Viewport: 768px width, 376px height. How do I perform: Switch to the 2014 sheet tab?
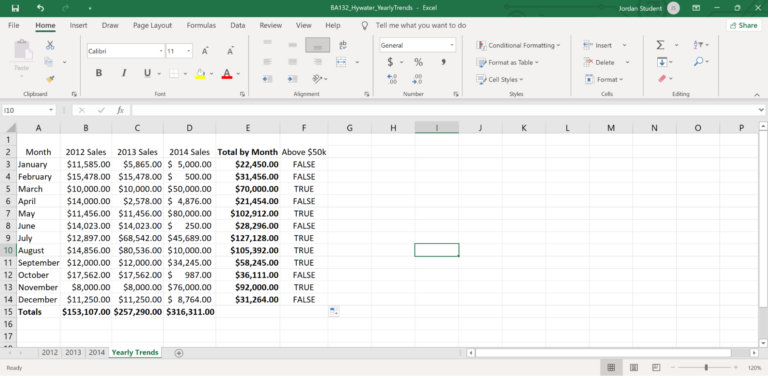point(97,352)
